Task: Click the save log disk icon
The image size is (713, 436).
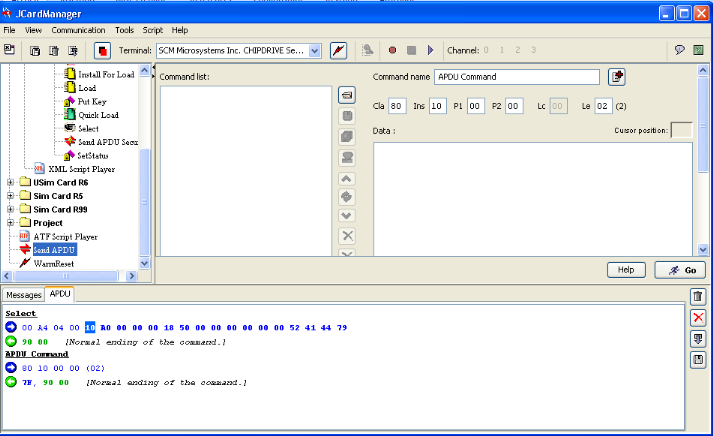Action: 699,359
